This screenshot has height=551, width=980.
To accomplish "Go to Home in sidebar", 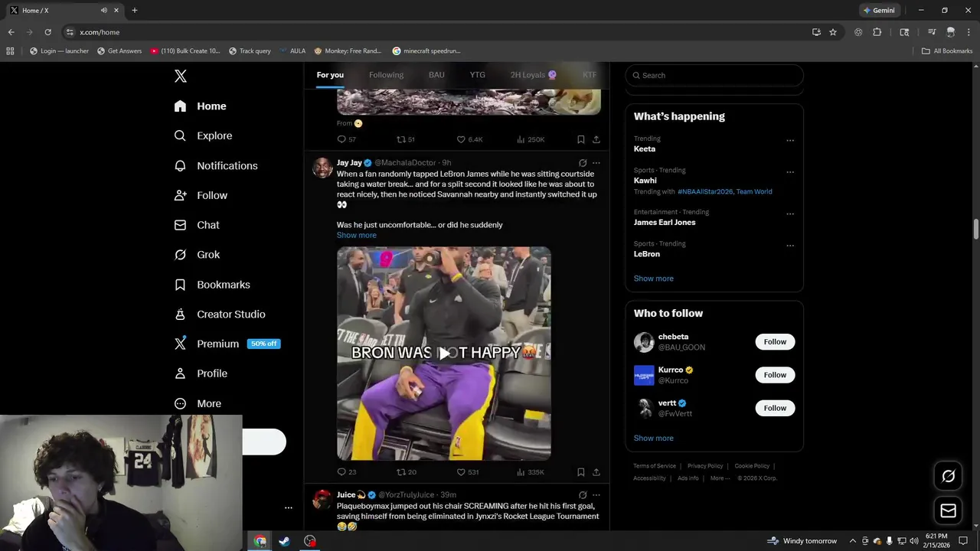I will click(201, 106).
